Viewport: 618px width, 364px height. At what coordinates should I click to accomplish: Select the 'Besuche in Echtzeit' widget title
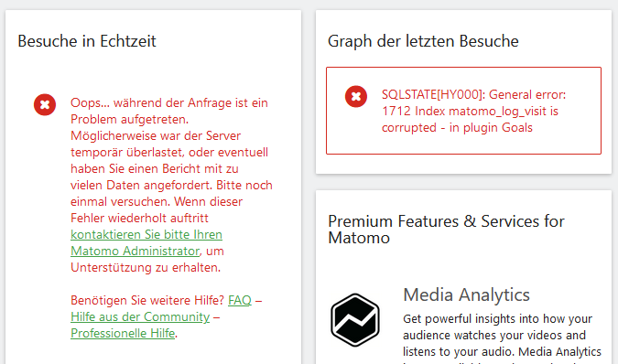click(87, 41)
